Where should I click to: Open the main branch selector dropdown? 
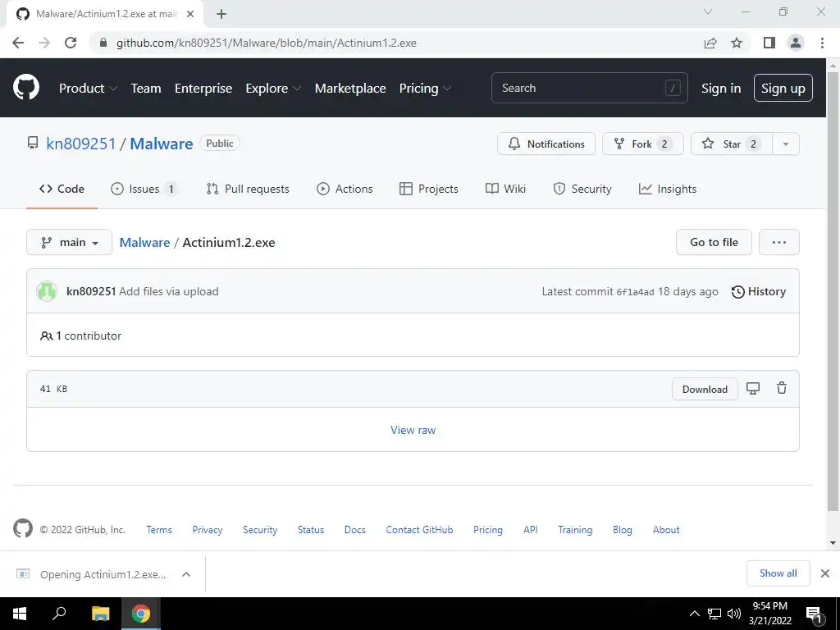[69, 242]
